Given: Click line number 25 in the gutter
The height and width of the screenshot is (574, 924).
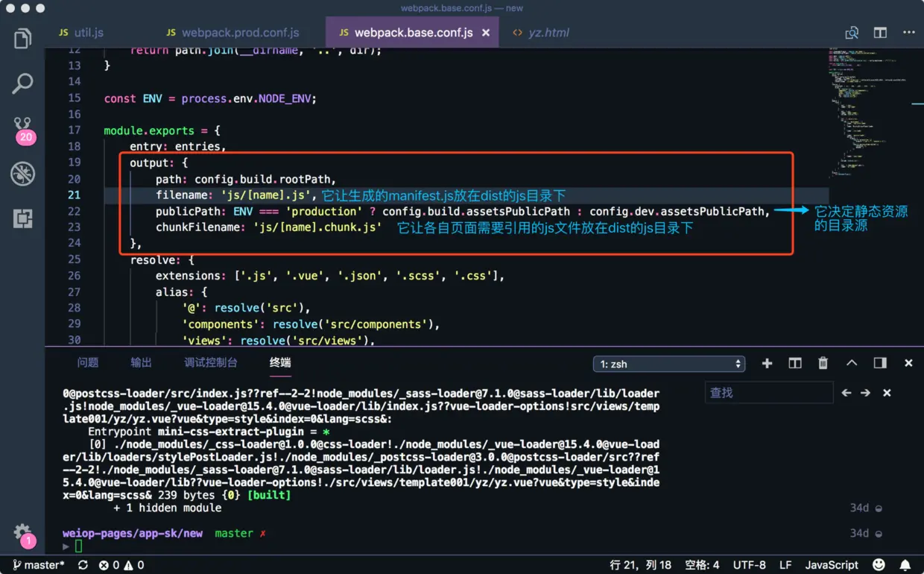Looking at the screenshot, I should coord(74,259).
